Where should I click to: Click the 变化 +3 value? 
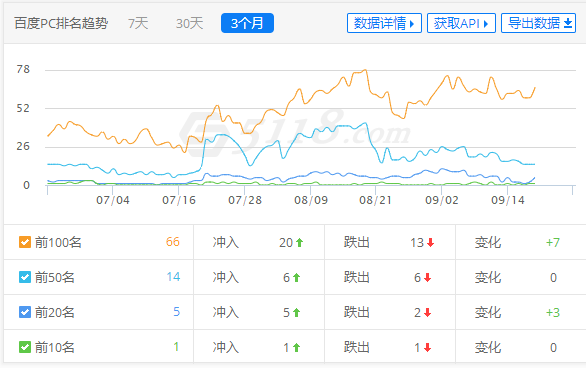point(553,312)
